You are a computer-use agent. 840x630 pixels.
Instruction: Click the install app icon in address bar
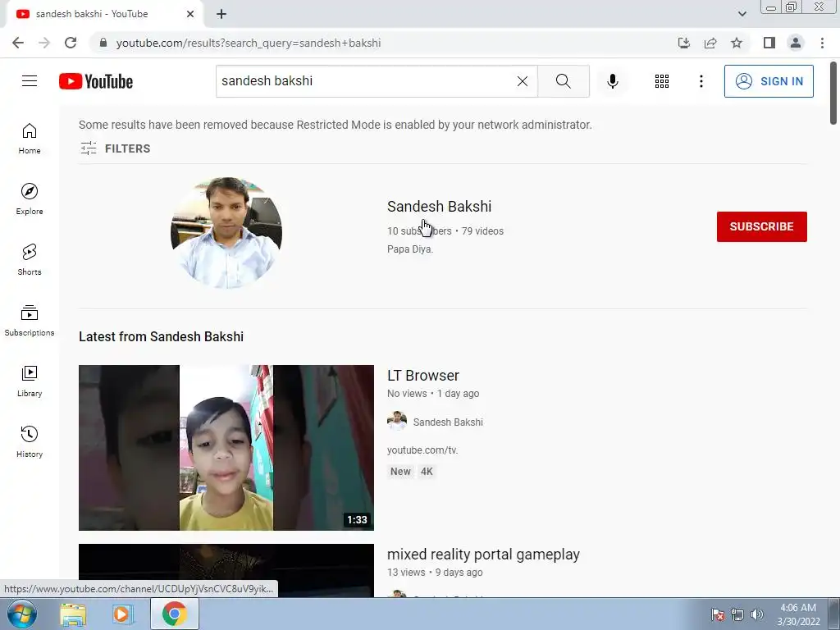click(x=684, y=43)
